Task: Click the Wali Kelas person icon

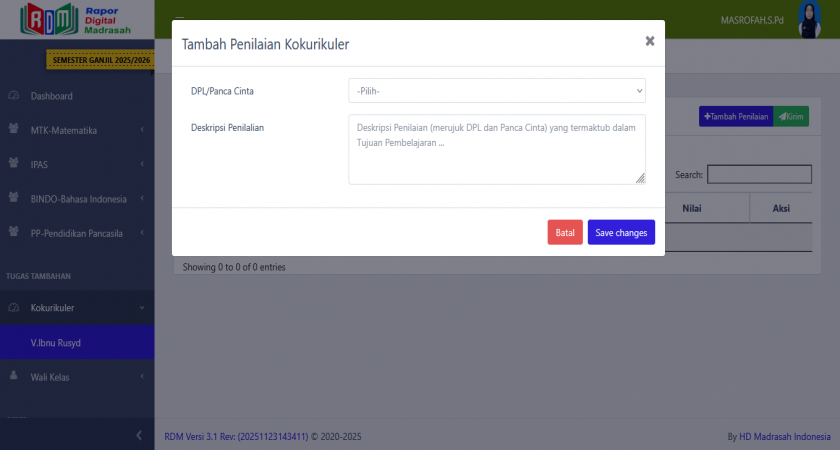Action: pos(14,377)
